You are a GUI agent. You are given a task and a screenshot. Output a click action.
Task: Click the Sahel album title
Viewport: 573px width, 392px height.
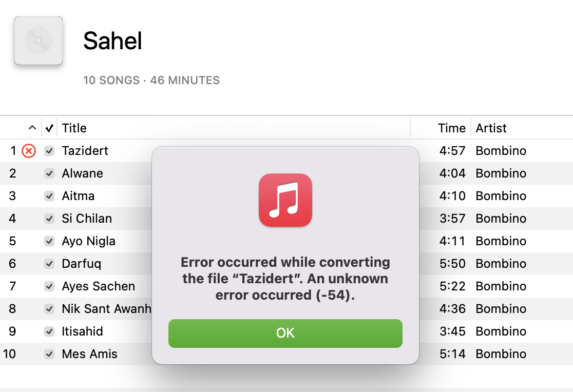click(x=112, y=41)
